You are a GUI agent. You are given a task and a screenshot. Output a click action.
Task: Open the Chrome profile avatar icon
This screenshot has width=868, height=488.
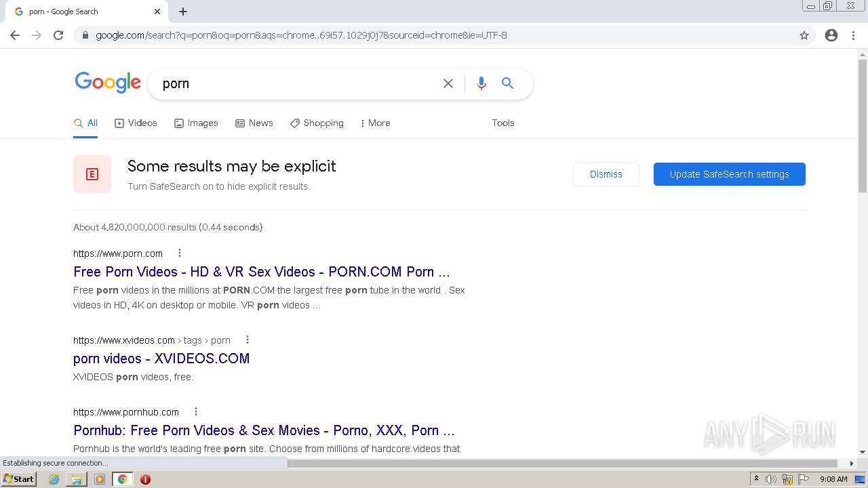[831, 35]
